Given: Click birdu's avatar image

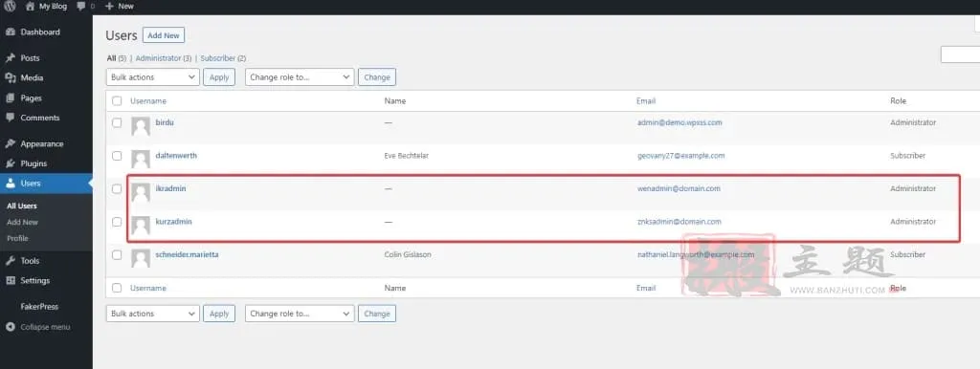Looking at the screenshot, I should 141,127.
